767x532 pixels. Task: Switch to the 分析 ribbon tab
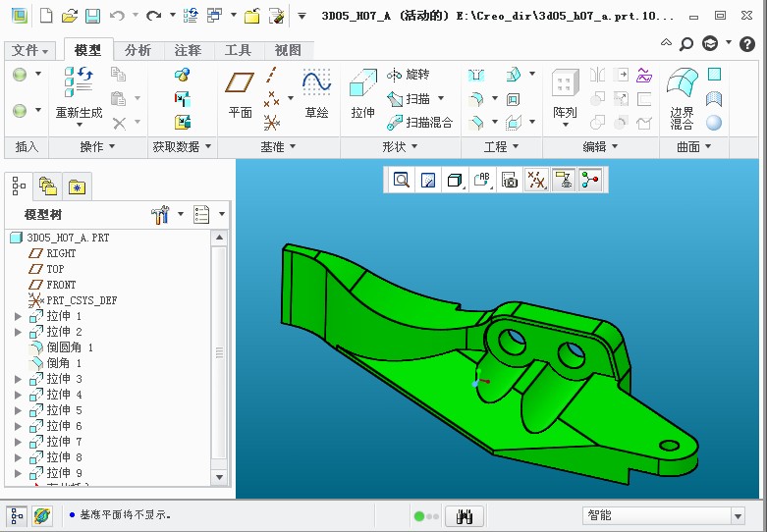coord(137,50)
